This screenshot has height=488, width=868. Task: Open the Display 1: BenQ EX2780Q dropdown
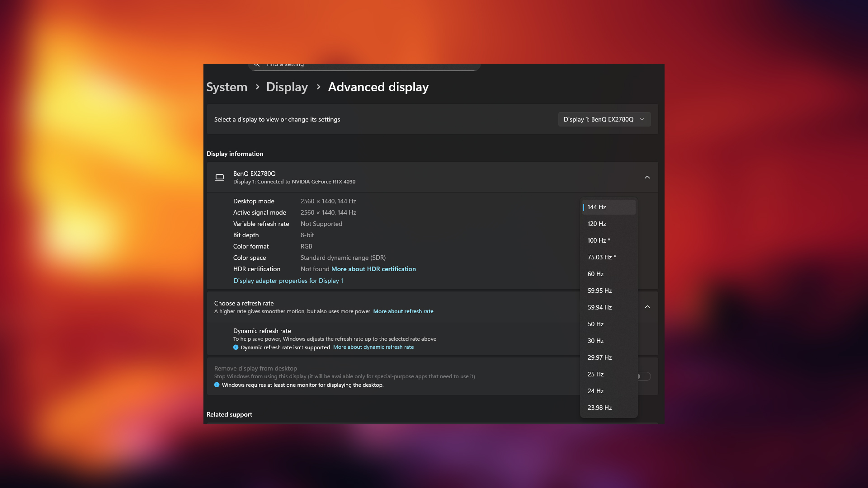[604, 119]
